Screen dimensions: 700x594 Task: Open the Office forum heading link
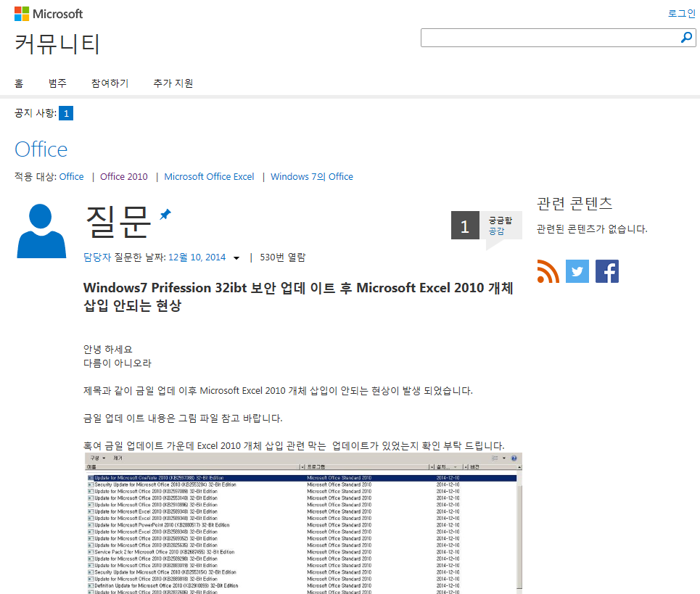(41, 149)
